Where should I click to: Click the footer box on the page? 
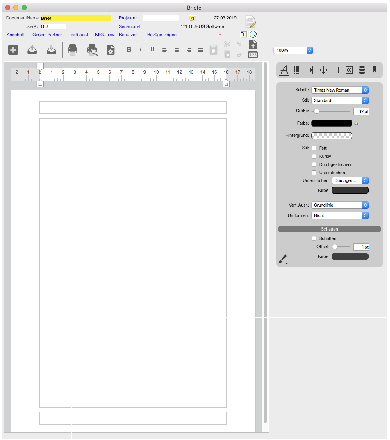133,418
